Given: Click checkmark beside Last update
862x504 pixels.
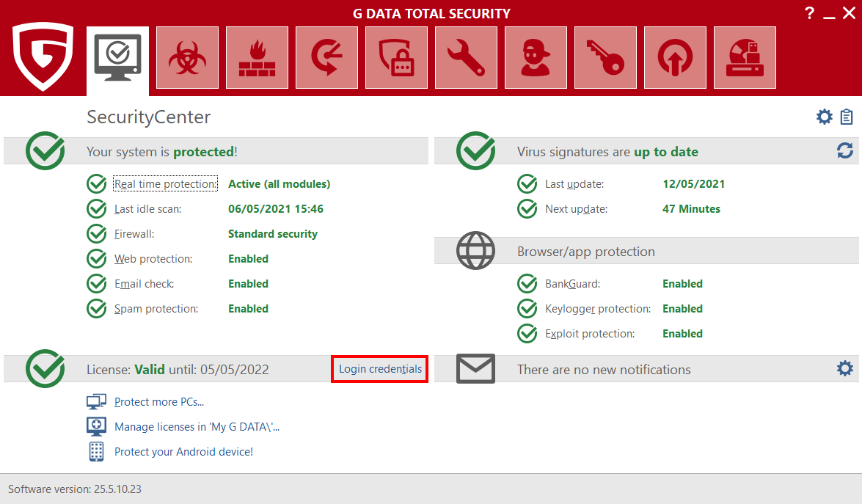Looking at the screenshot, I should [x=527, y=183].
